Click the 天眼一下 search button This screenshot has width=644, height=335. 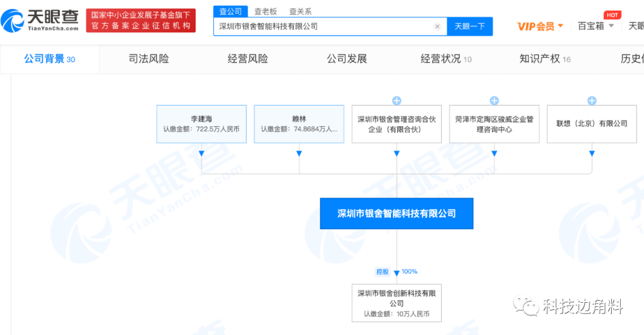[x=470, y=26]
